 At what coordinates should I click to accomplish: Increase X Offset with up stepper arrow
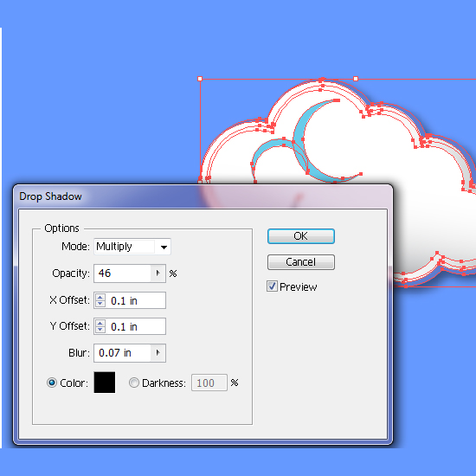[x=100, y=297]
